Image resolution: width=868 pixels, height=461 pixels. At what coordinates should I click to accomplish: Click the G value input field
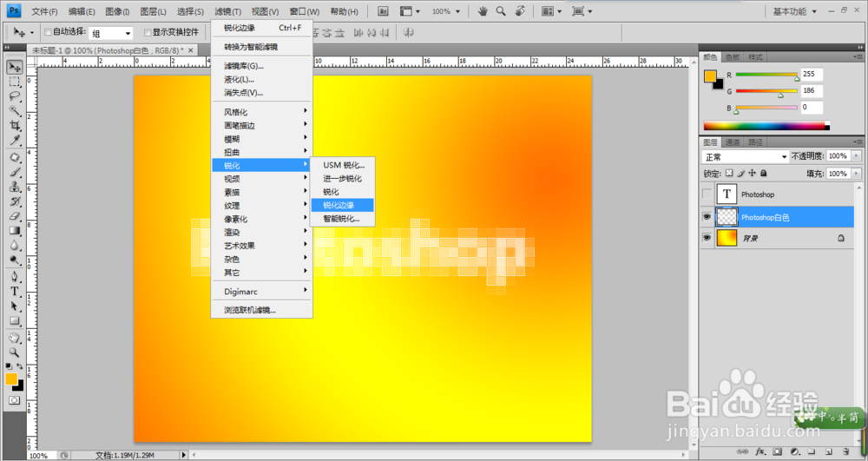[x=812, y=91]
